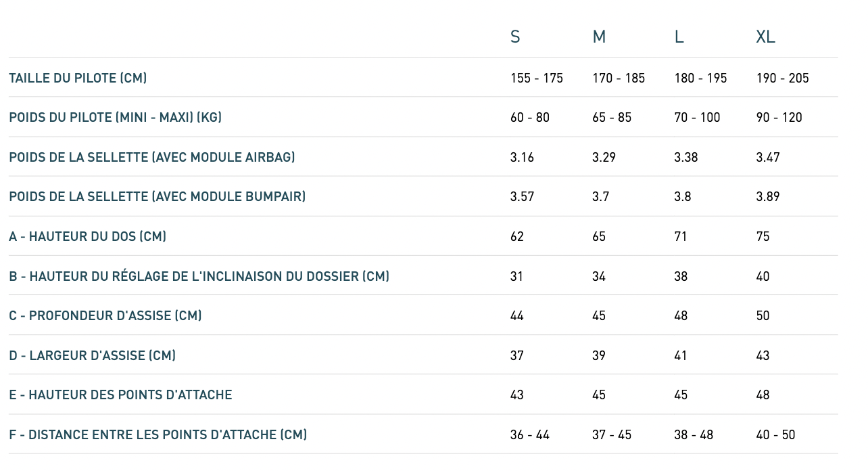
Task: Click the back height value 71
Action: click(680, 237)
